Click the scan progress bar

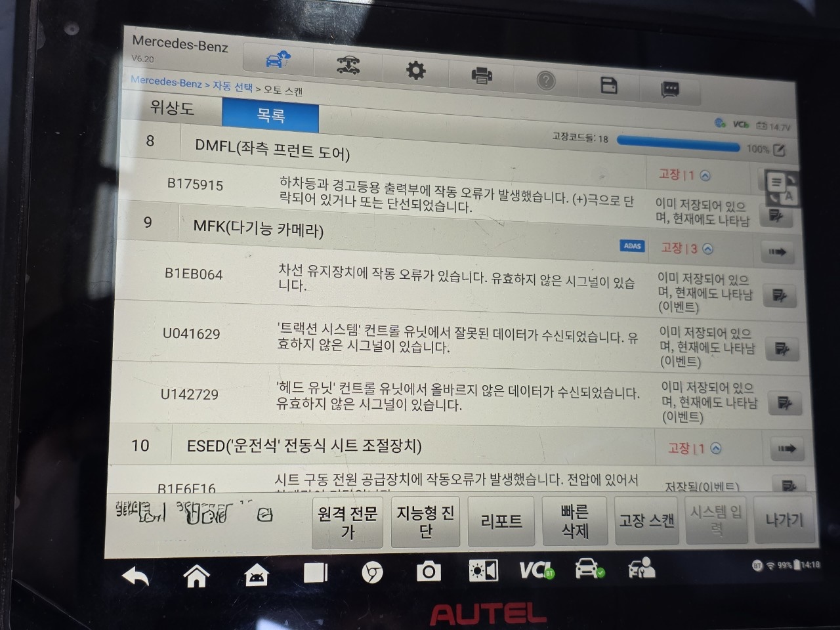[x=678, y=144]
